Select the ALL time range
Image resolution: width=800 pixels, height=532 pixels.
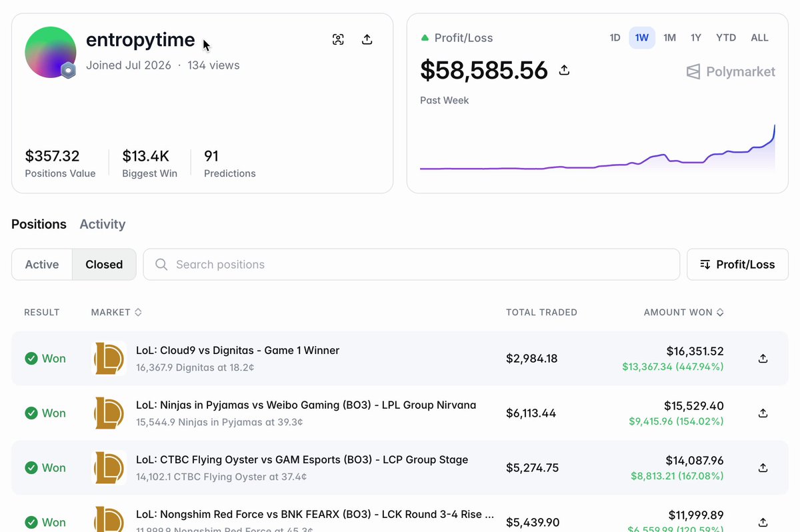759,38
